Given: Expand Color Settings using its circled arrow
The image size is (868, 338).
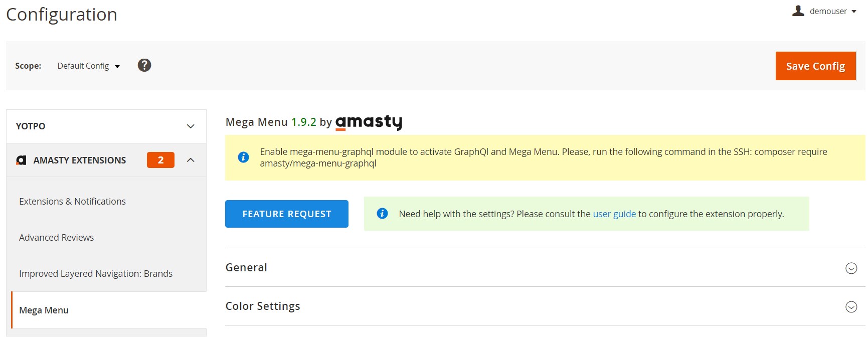Looking at the screenshot, I should click(x=851, y=306).
